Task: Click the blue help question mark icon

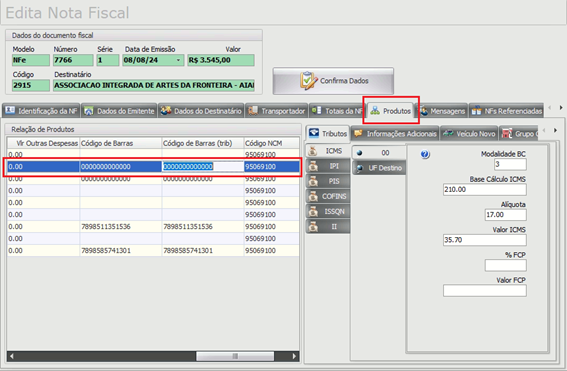Action: [425, 154]
